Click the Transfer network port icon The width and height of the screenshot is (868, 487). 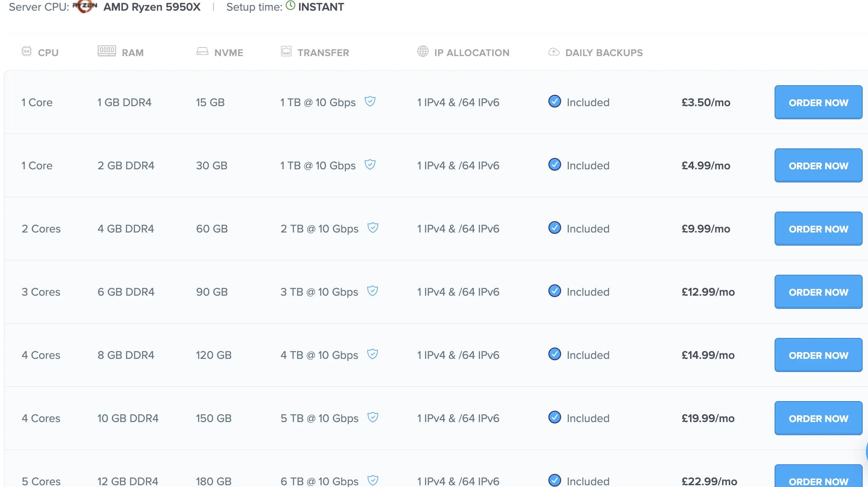tap(286, 51)
